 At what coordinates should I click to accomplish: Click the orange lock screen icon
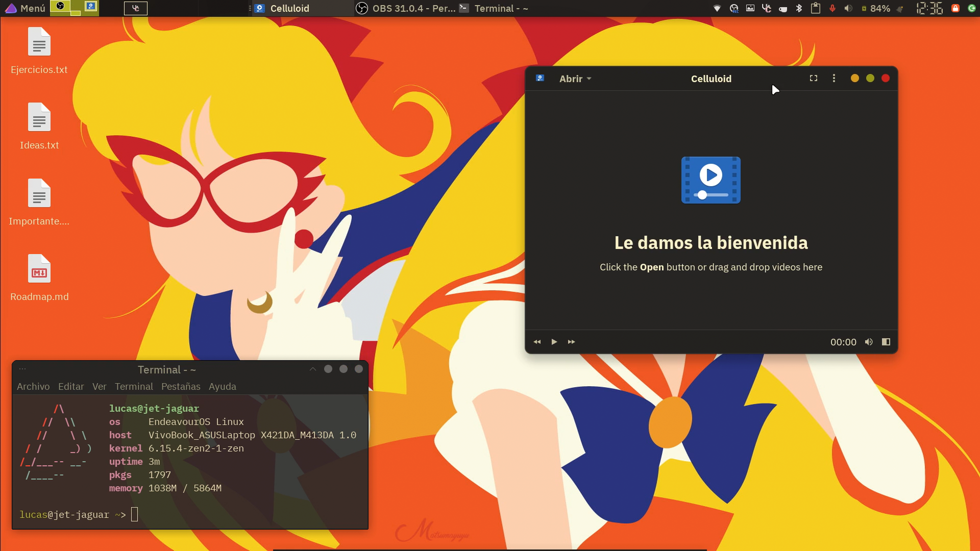(955, 8)
